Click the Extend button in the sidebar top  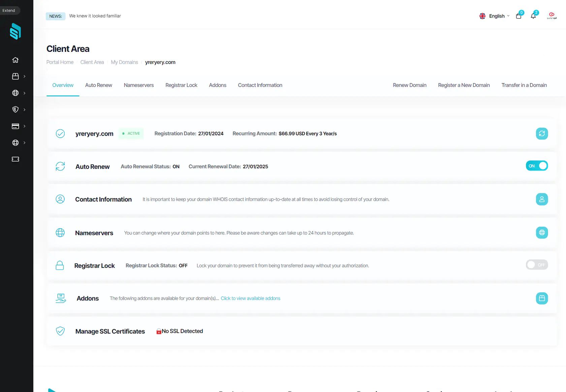pyautogui.click(x=9, y=10)
